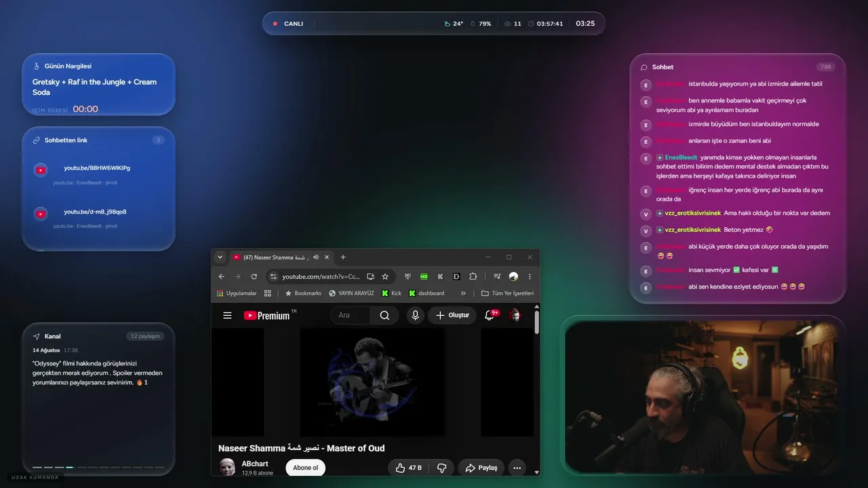Image resolution: width=868 pixels, height=488 pixels.
Task: Open the ABchart channel avatar
Action: tap(227, 467)
